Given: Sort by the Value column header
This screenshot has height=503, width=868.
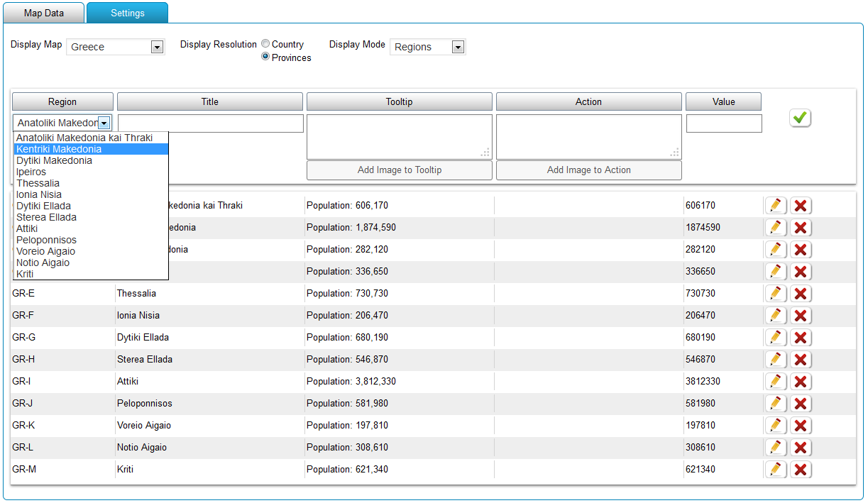Looking at the screenshot, I should [724, 102].
